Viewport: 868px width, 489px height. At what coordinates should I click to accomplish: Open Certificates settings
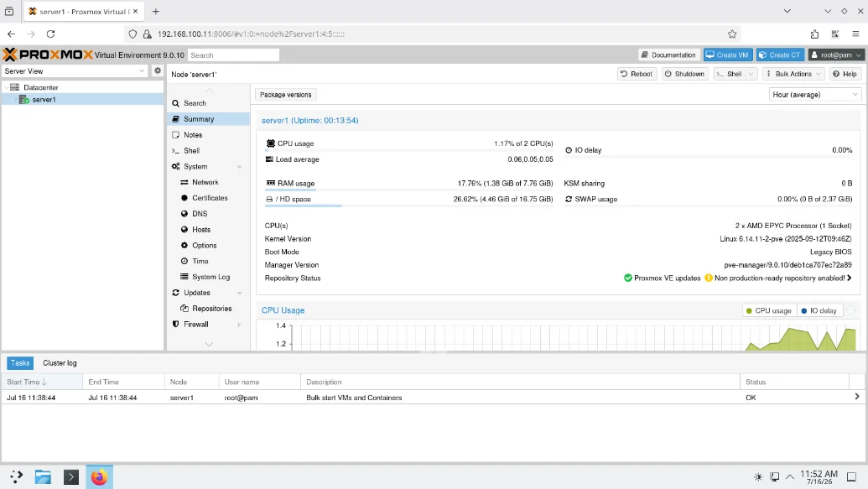[208, 198]
